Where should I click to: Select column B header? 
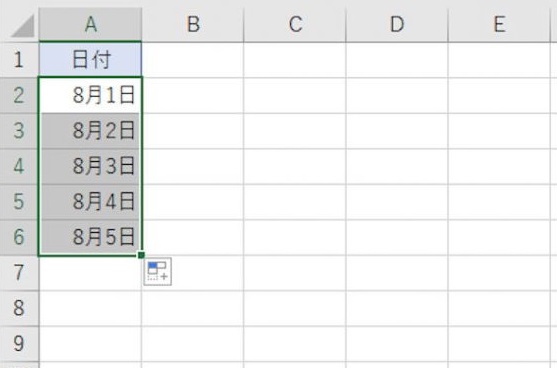tap(193, 25)
